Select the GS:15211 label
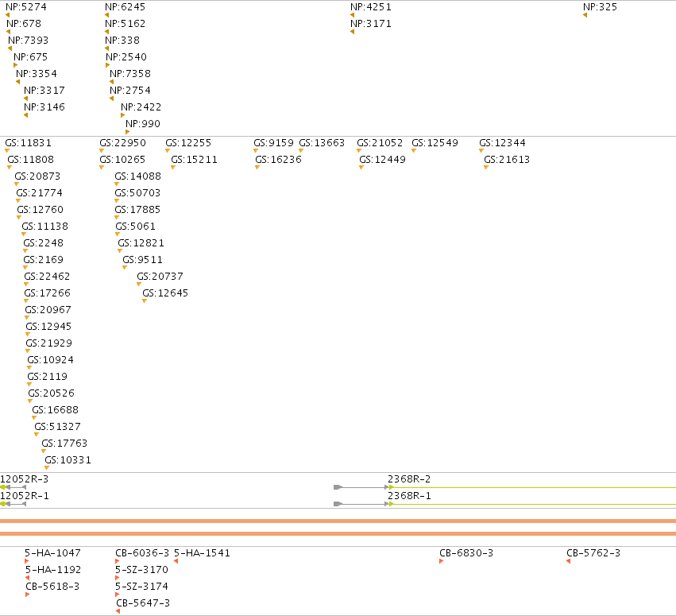 click(194, 160)
